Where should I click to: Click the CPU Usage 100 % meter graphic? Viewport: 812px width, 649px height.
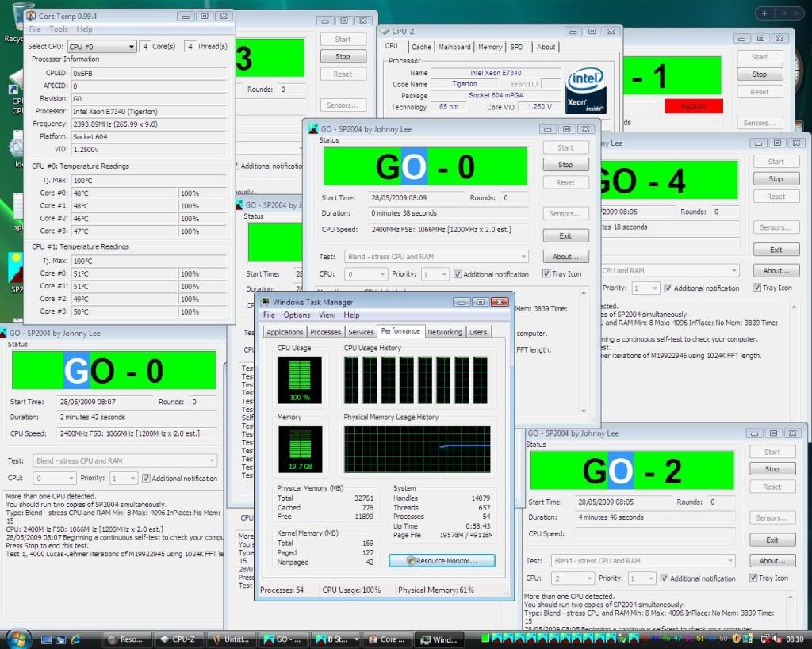[299, 380]
